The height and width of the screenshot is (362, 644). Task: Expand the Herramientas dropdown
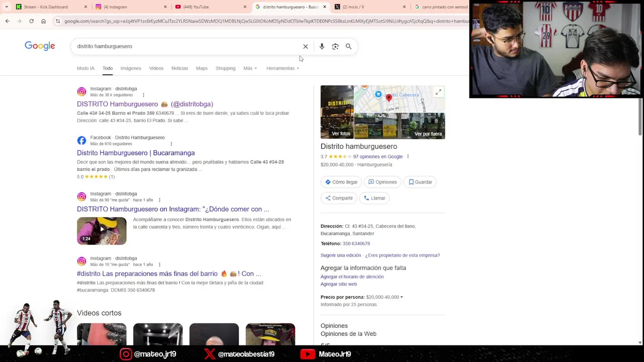pyautogui.click(x=282, y=68)
